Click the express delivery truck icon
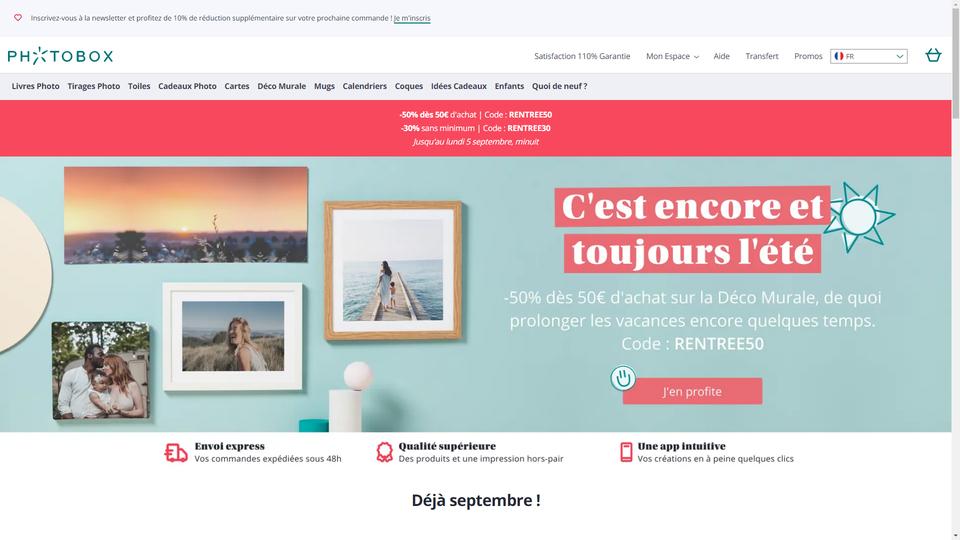 (x=176, y=452)
